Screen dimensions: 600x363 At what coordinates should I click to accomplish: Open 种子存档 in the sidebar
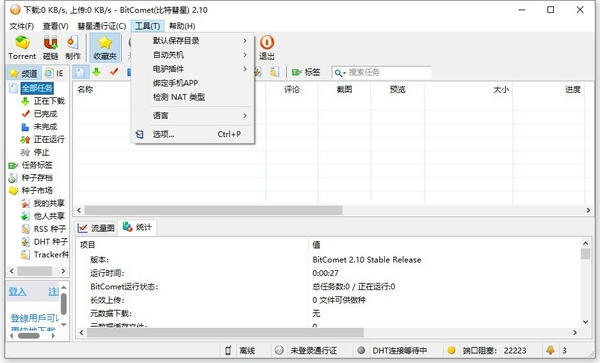pyautogui.click(x=37, y=177)
